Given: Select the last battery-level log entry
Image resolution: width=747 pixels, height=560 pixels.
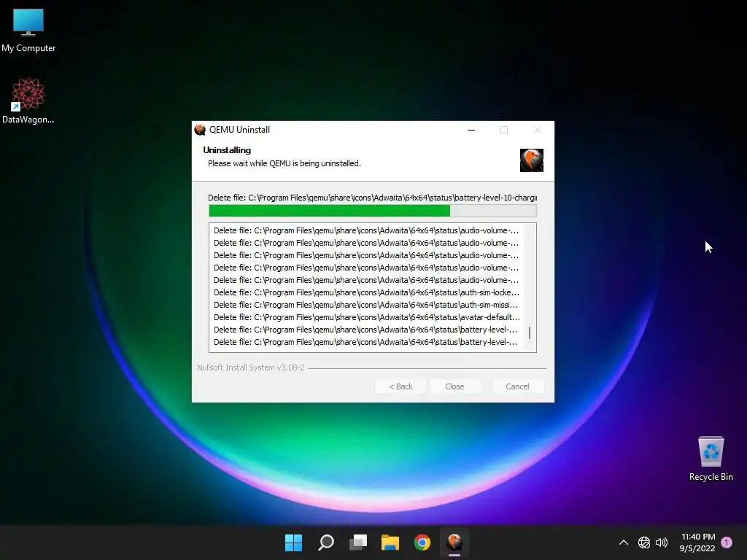Looking at the screenshot, I should (365, 342).
